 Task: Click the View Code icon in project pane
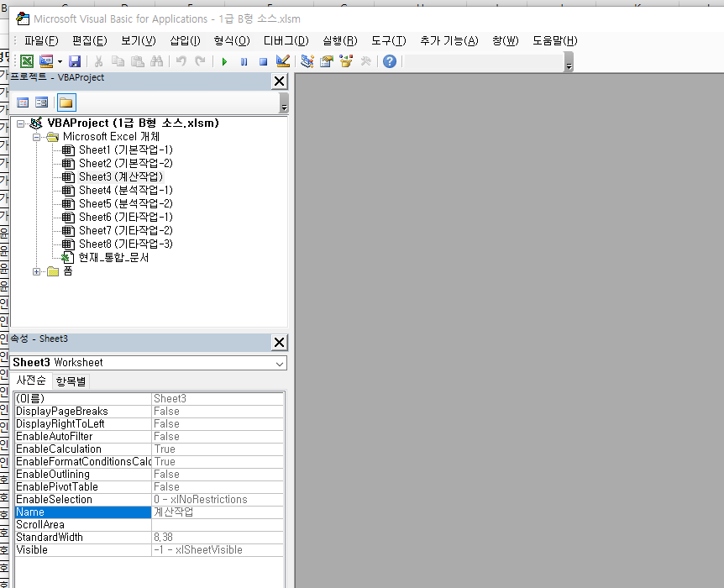tap(23, 102)
